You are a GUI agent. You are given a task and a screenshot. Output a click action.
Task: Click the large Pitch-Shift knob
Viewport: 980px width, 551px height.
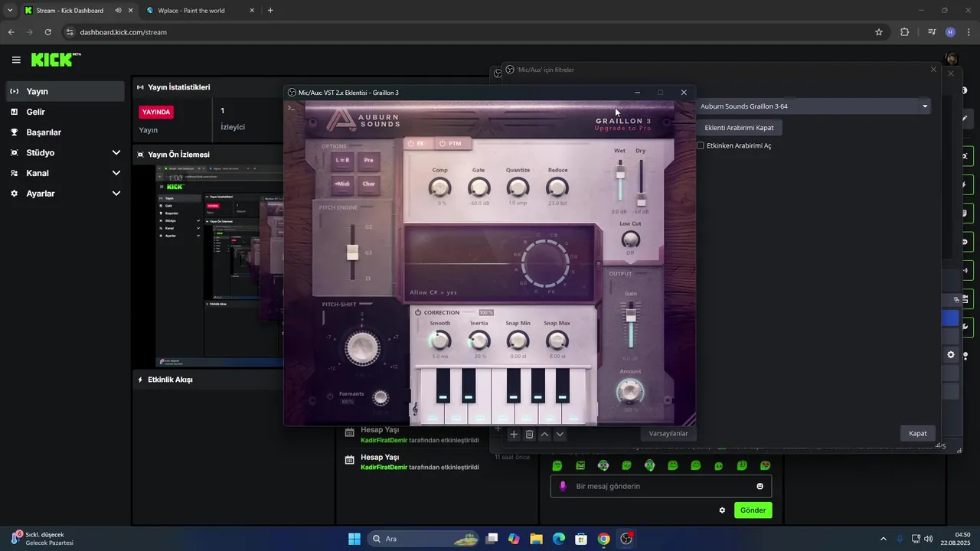[363, 348]
